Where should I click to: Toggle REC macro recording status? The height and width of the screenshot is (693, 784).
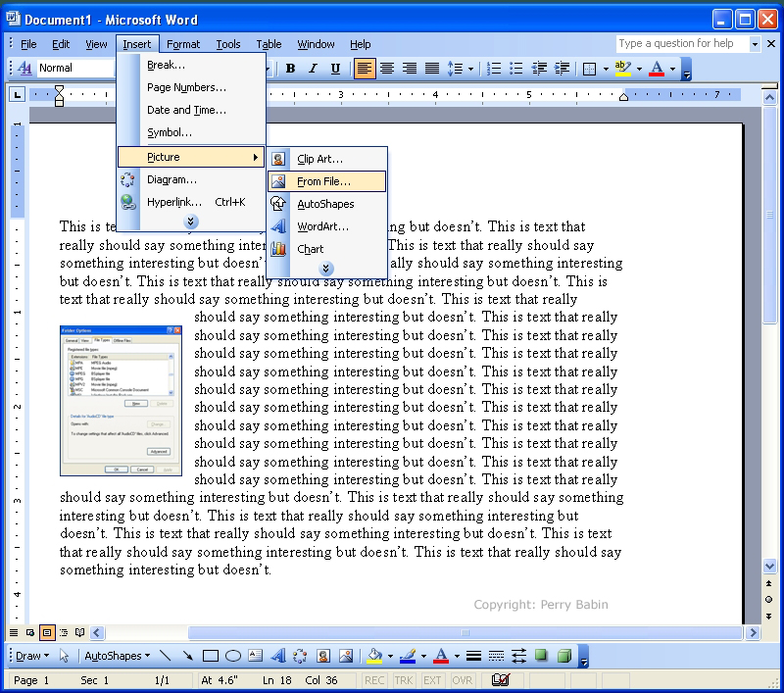coord(374,680)
